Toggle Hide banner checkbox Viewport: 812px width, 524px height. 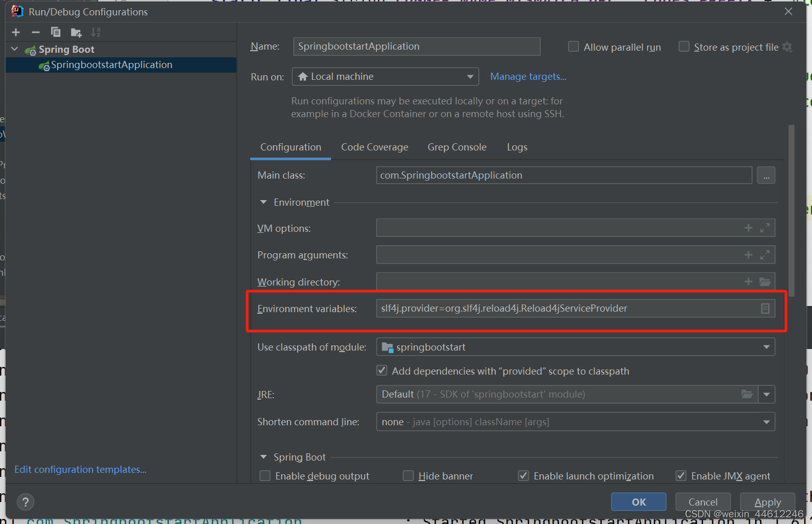(408, 476)
